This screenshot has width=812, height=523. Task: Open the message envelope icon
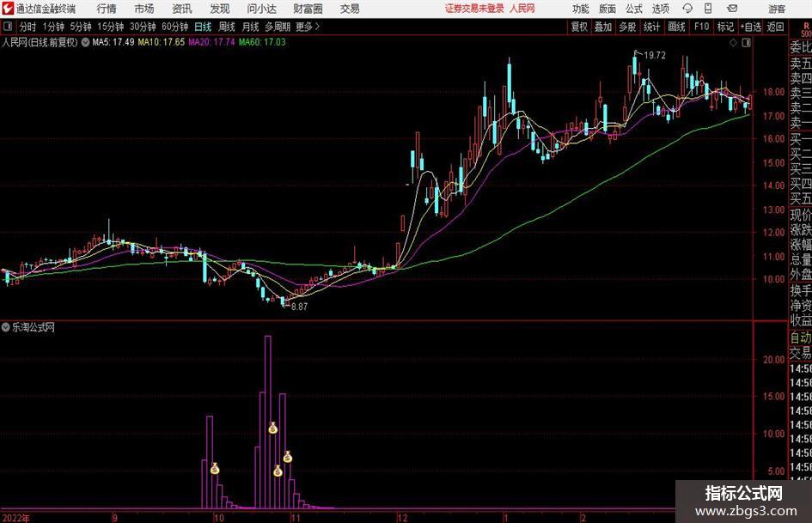(732, 9)
